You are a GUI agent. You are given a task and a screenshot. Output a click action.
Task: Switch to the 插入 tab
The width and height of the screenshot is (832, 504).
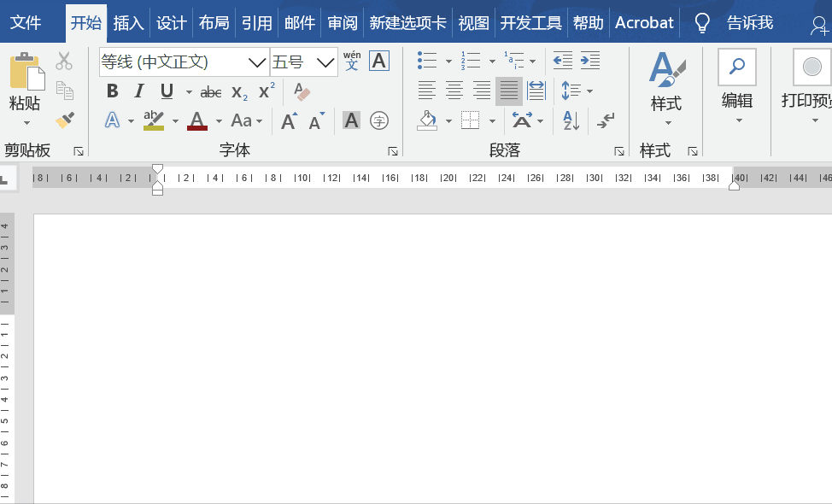click(x=128, y=23)
